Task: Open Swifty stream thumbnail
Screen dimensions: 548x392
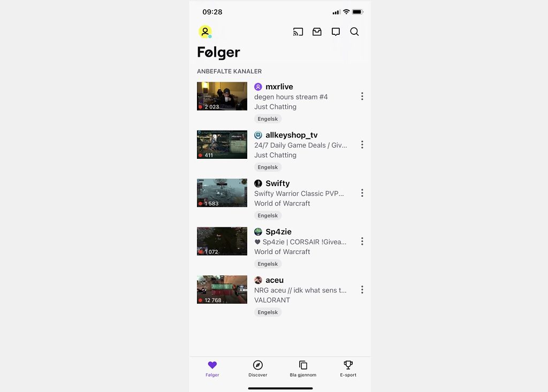Action: (222, 193)
